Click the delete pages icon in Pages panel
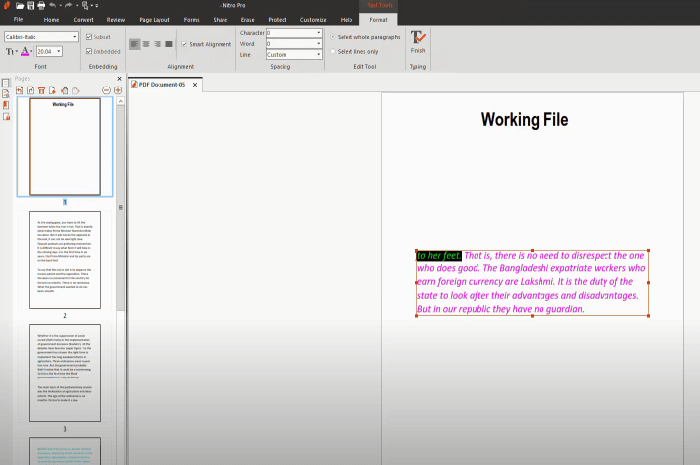The width and height of the screenshot is (700, 465). (x=42, y=90)
